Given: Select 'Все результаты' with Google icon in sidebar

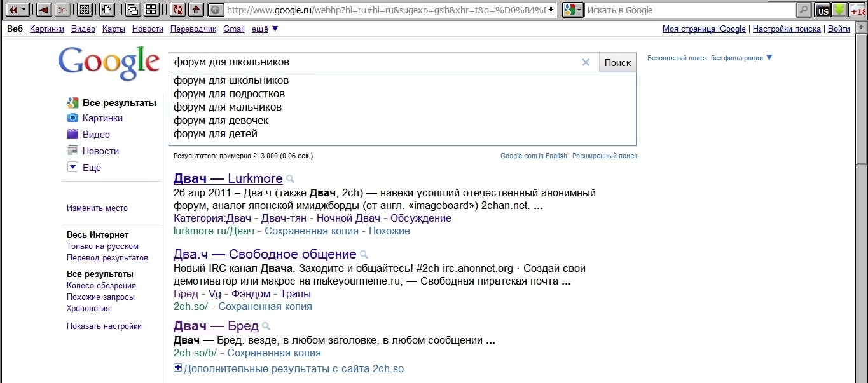Looking at the screenshot, I should (112, 103).
